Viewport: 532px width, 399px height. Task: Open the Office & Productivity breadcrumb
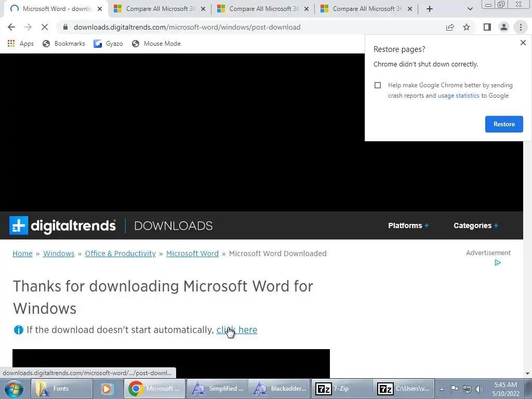(x=120, y=254)
